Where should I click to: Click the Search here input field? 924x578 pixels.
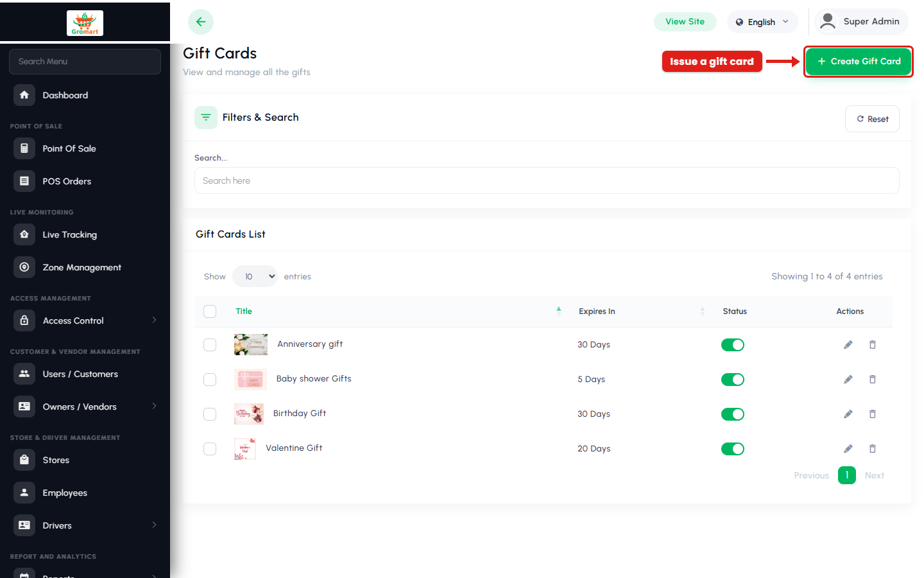(x=547, y=180)
